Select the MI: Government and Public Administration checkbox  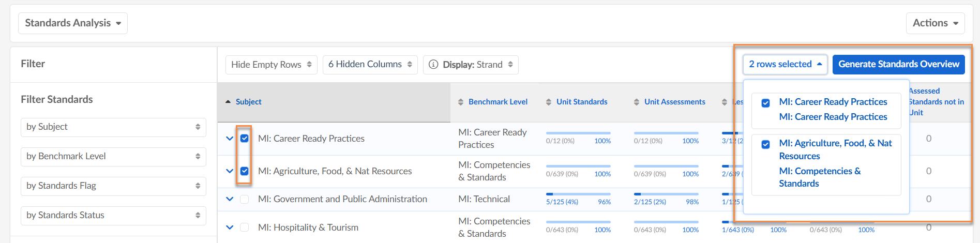pos(245,200)
